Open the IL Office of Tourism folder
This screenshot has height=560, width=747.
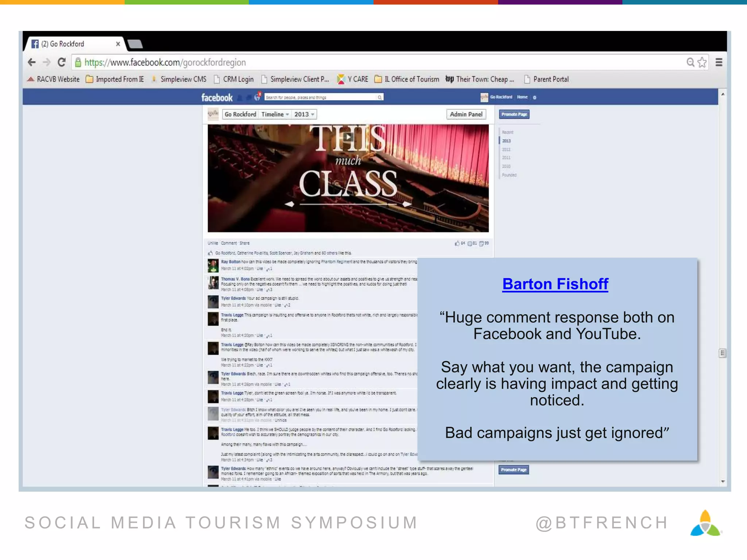coord(407,79)
